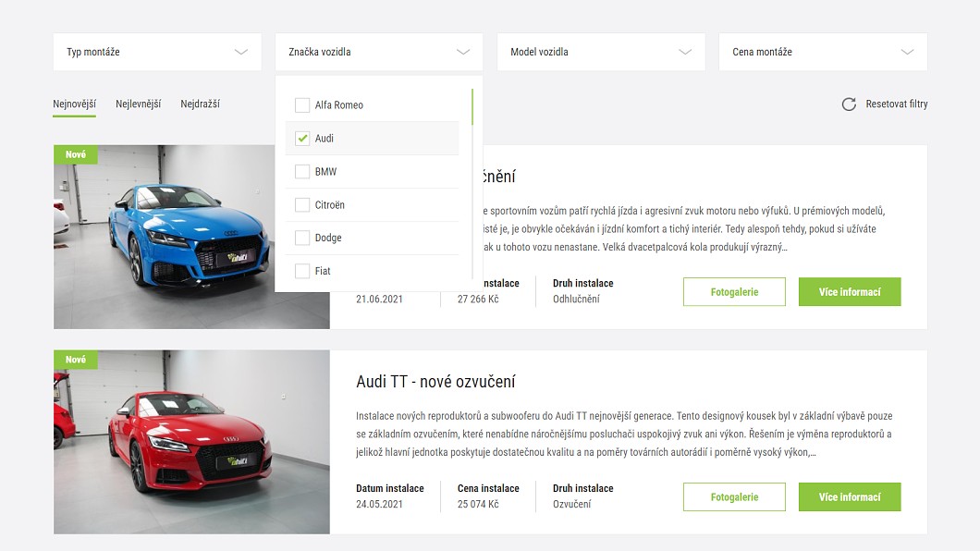Click the chevron on Typ montáže dropdown
Viewport: 980px width, 551px height.
click(x=241, y=53)
